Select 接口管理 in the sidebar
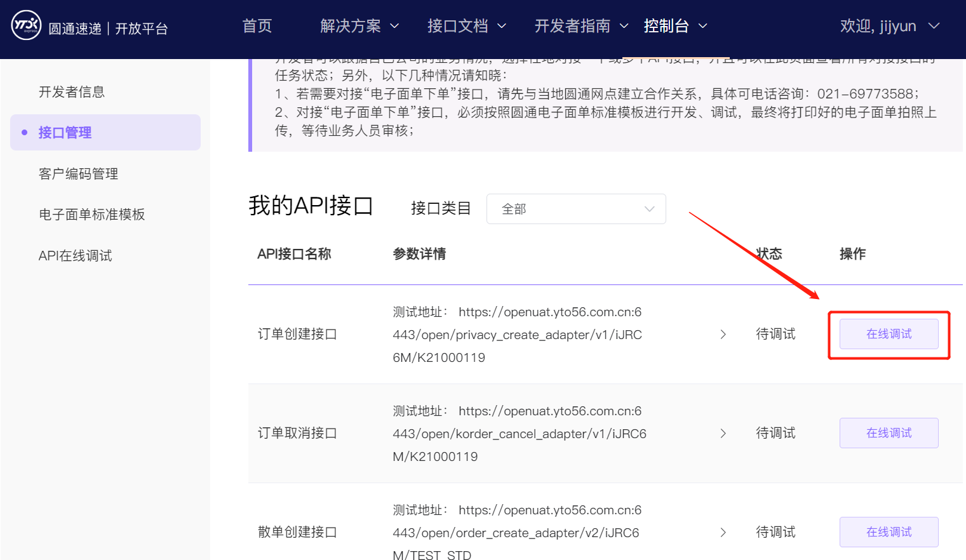Image resolution: width=966 pixels, height=560 pixels. pyautogui.click(x=105, y=133)
